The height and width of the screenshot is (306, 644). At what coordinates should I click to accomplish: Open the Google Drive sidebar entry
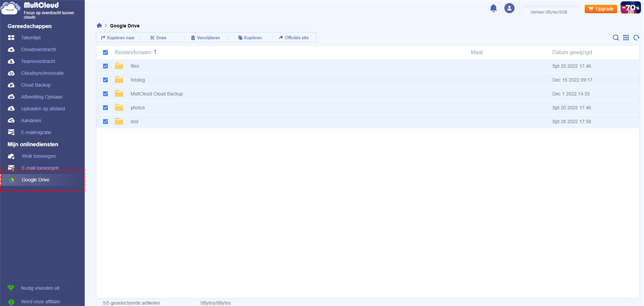(x=42, y=180)
